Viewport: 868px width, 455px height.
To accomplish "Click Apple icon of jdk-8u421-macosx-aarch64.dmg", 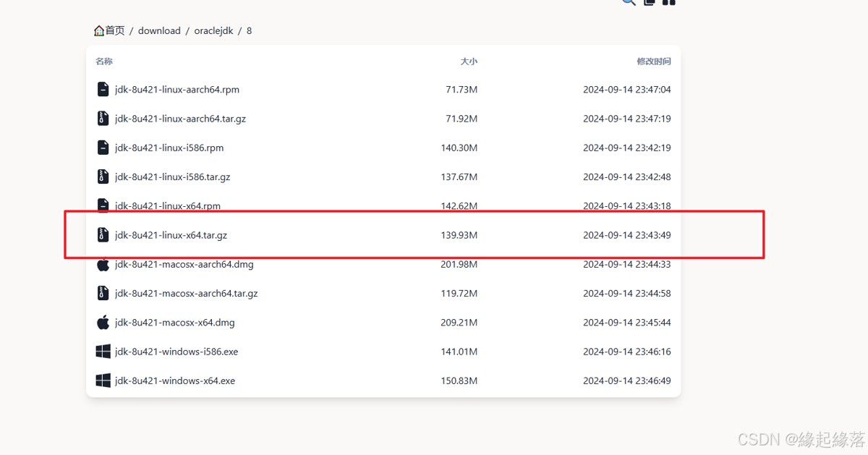I will (x=103, y=264).
